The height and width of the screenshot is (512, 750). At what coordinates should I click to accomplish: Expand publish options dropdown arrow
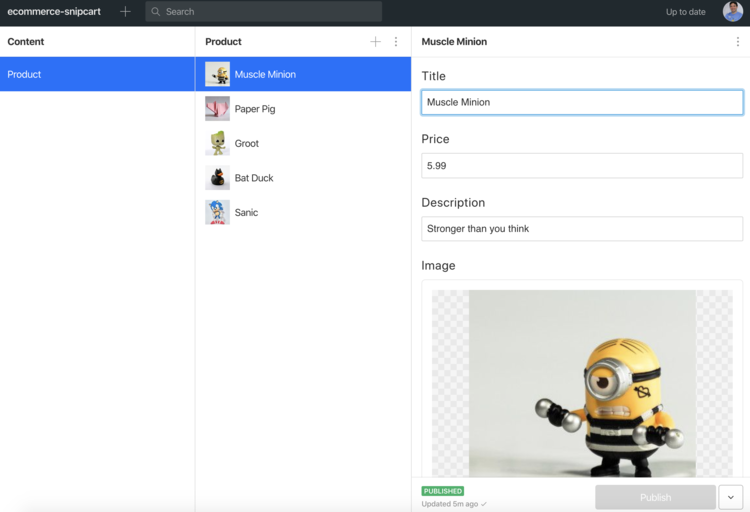730,497
